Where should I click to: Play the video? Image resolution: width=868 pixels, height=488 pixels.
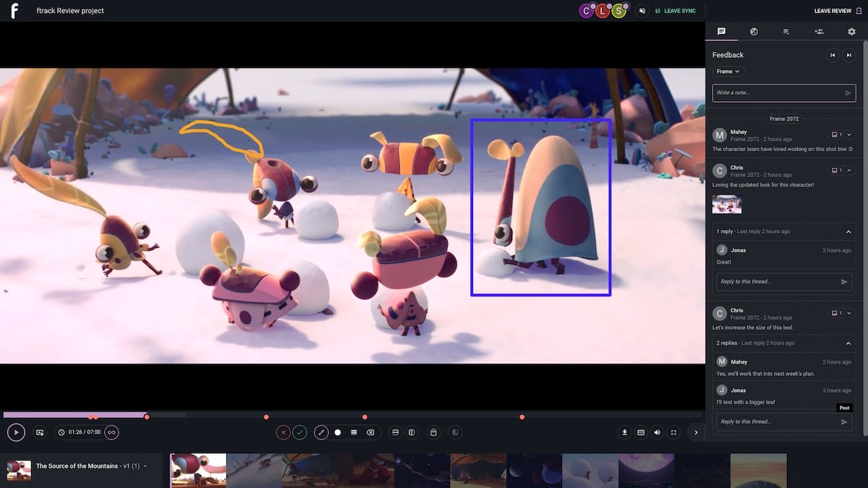coord(16,432)
